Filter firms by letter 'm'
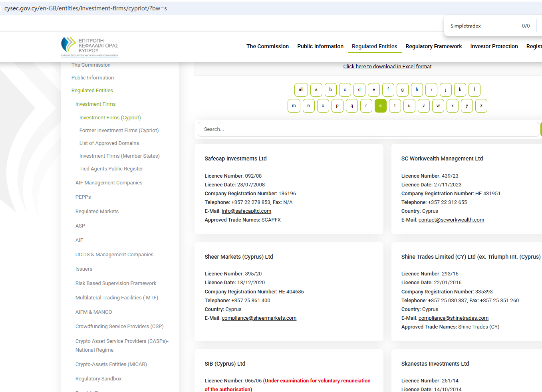This screenshot has height=392, width=542. 294,106
